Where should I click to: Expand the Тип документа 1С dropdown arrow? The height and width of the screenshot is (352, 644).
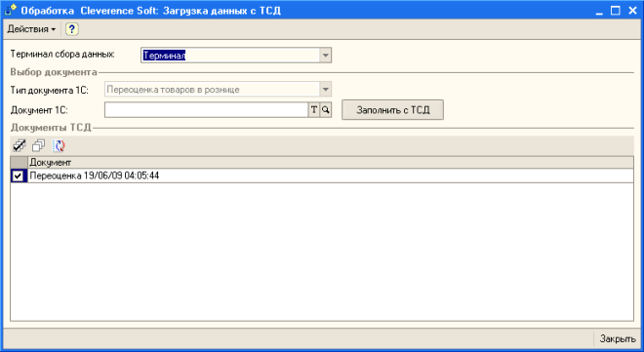(x=325, y=89)
